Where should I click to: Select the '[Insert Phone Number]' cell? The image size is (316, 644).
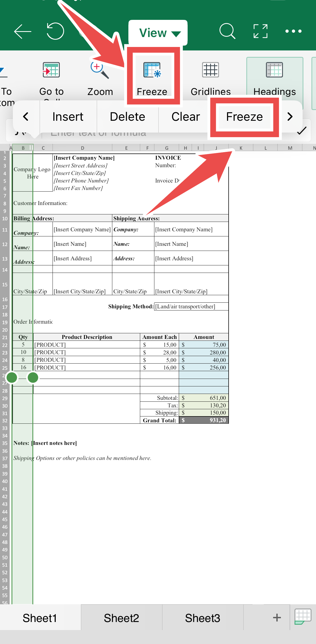coord(81,181)
